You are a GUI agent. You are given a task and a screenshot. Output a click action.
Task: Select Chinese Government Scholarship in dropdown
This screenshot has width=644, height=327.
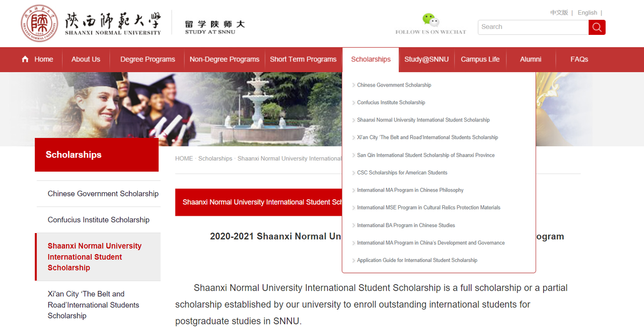[x=394, y=85]
